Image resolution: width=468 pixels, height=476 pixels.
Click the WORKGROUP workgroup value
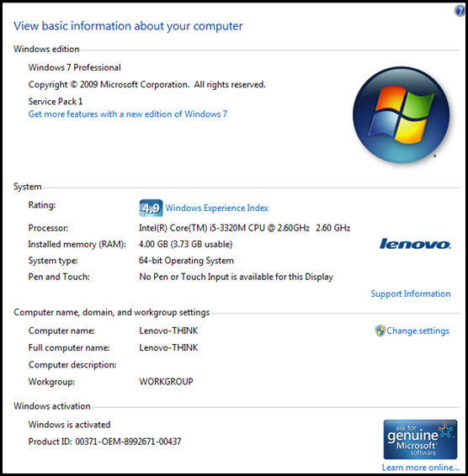(166, 381)
